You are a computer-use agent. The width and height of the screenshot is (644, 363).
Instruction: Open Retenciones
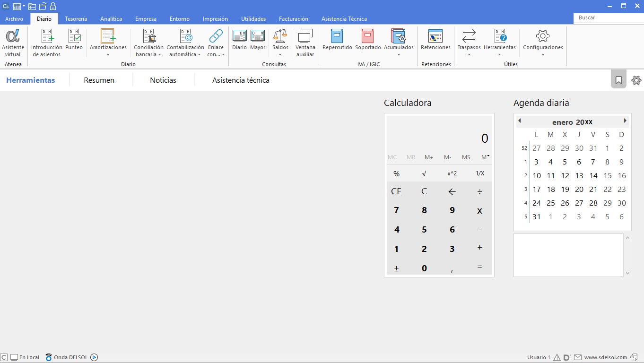click(x=435, y=40)
